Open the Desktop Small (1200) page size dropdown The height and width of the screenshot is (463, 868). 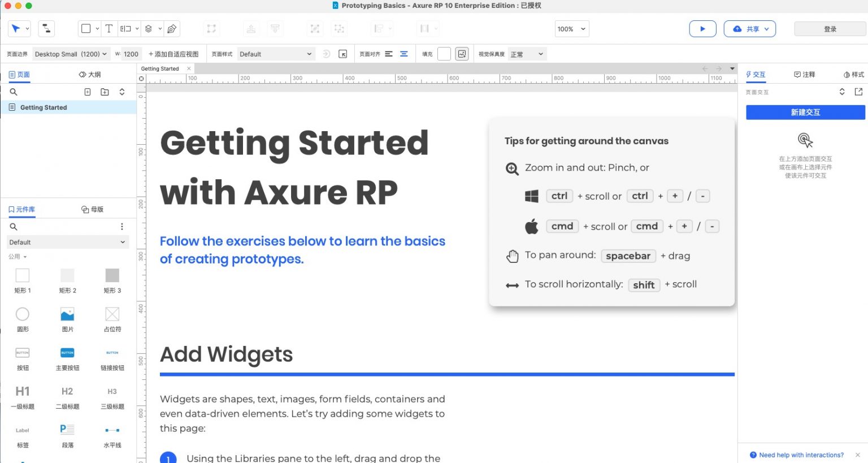[x=71, y=54]
